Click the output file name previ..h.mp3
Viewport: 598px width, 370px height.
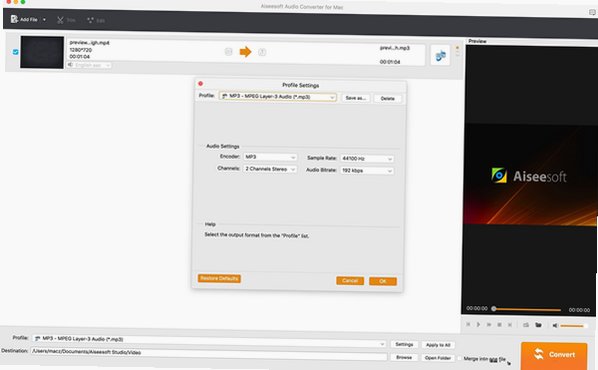pyautogui.click(x=395, y=48)
